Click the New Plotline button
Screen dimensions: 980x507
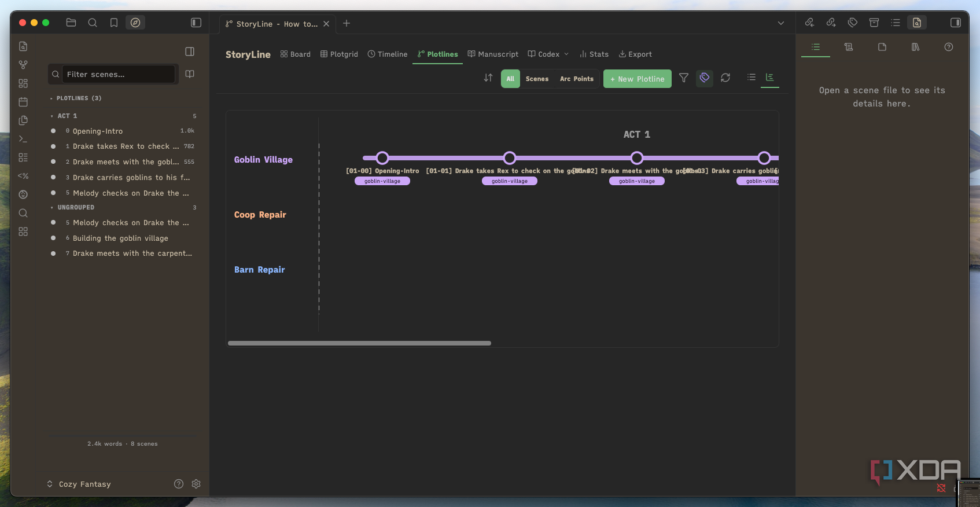tap(638, 79)
